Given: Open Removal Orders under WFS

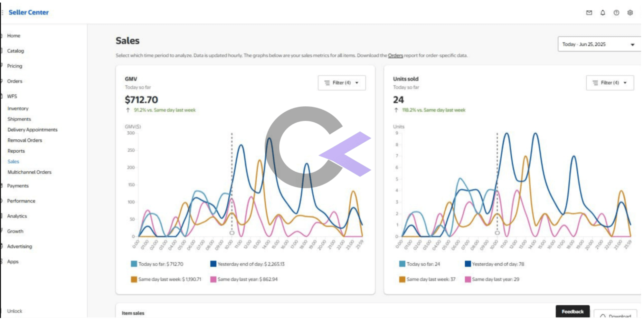Looking at the screenshot, I should point(25,140).
